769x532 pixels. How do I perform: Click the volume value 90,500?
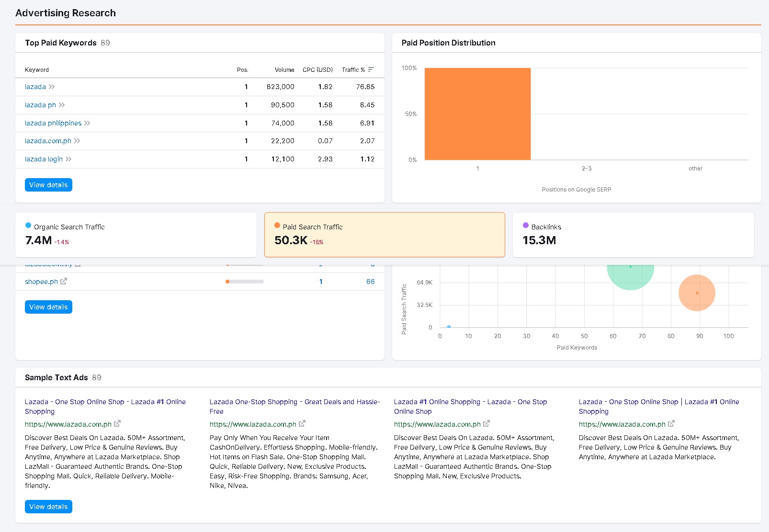click(283, 105)
